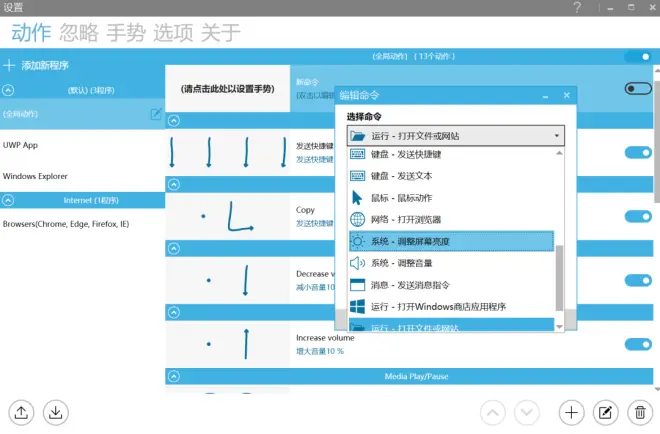Viewport: 660px width, 434px height.
Task: Disable the four-down-strokes gesture action toggle
Action: pyautogui.click(x=638, y=152)
